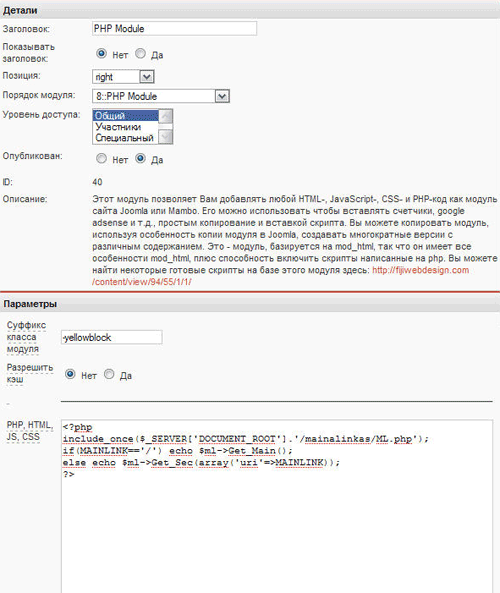The image size is (500, 593).
Task: Click the 'Суффикс класса модуля' label
Action: 26,337
